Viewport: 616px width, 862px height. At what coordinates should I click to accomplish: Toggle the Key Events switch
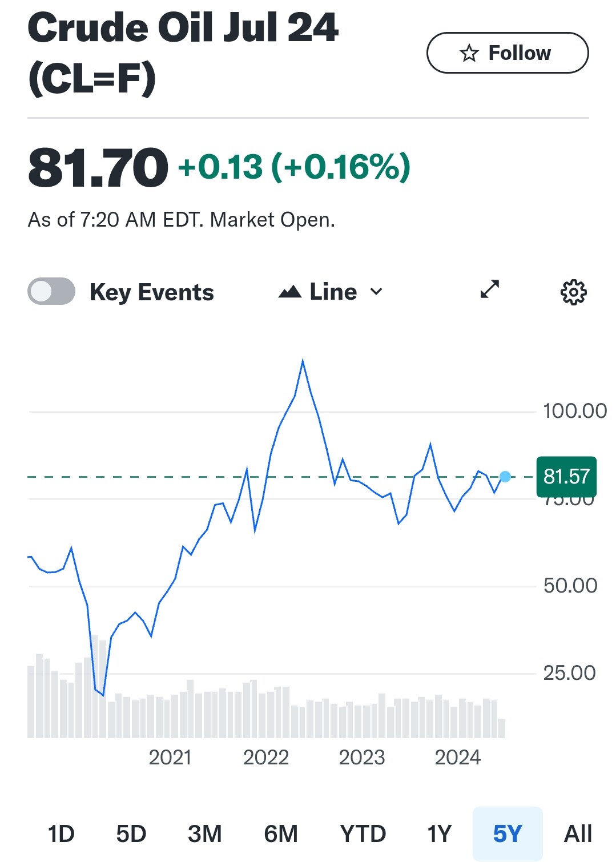tap(51, 292)
